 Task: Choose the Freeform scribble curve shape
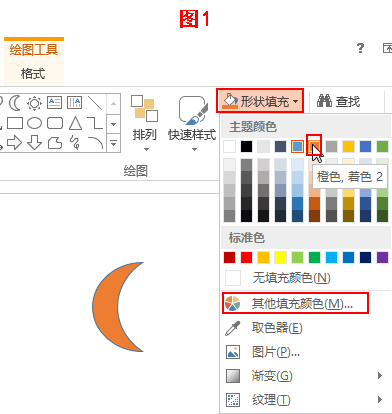[75, 143]
